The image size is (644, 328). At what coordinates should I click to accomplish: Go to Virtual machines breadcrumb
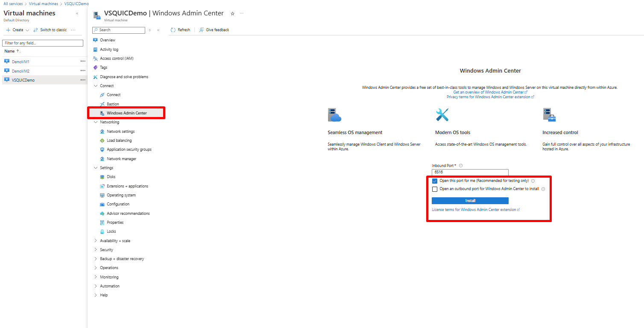pyautogui.click(x=44, y=3)
